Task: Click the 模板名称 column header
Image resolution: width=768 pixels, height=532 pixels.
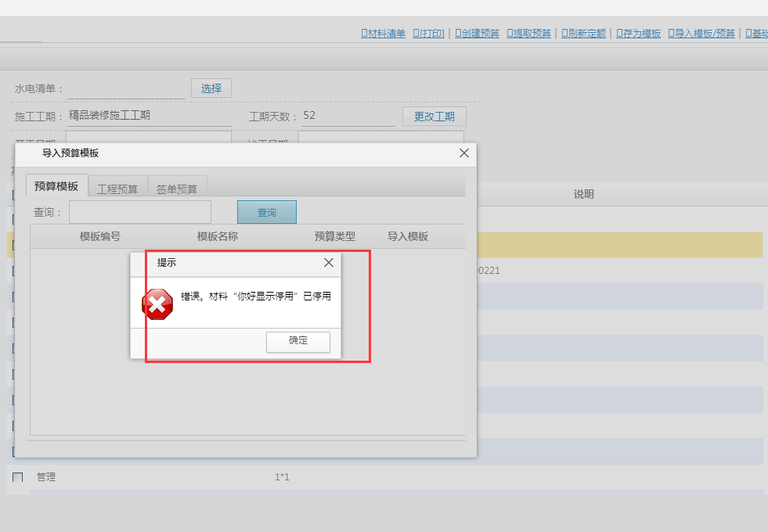Action: coord(218,236)
